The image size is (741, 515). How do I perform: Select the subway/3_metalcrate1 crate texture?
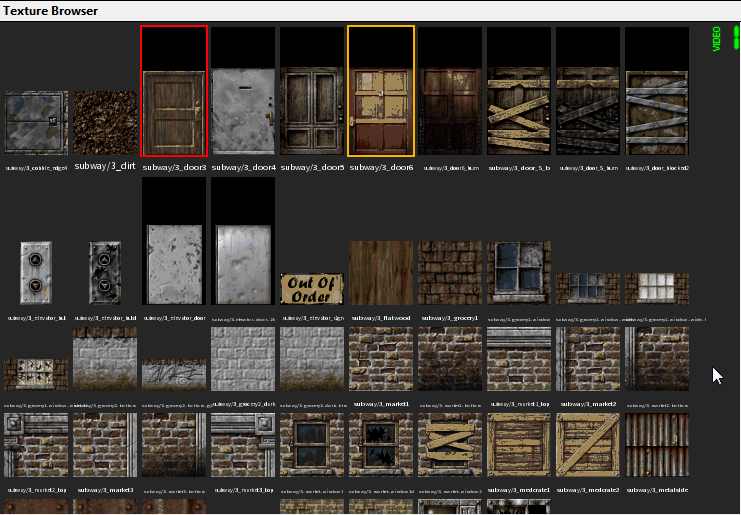[x=519, y=445]
